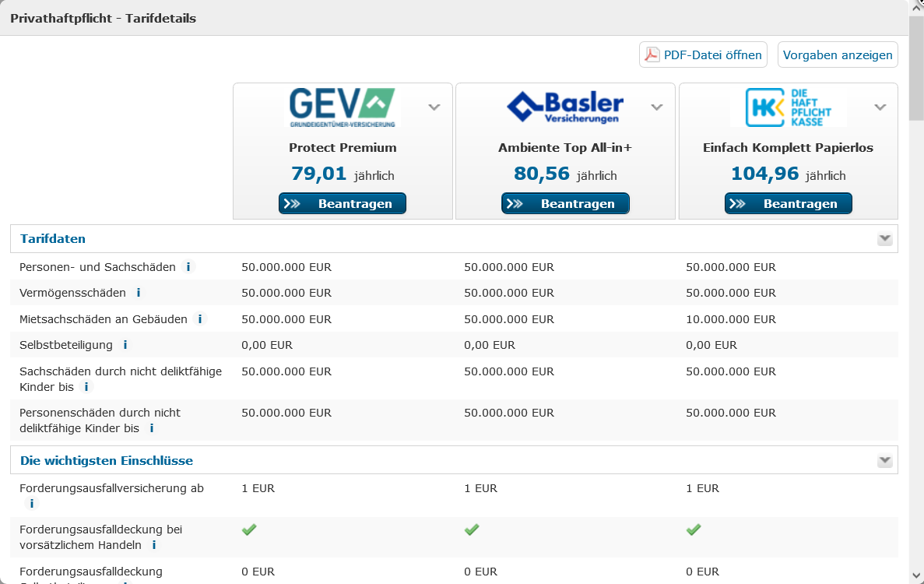924x584 pixels.
Task: Apply for GEV Protect Premium tariff
Action: pyautogui.click(x=343, y=203)
